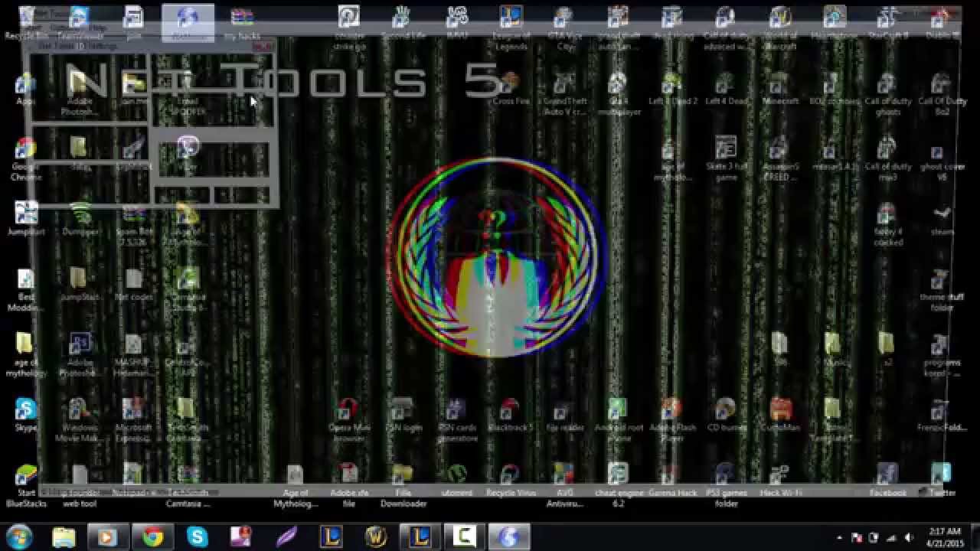
Task: Open the clock showing 2:17 AM
Action: click(x=943, y=537)
